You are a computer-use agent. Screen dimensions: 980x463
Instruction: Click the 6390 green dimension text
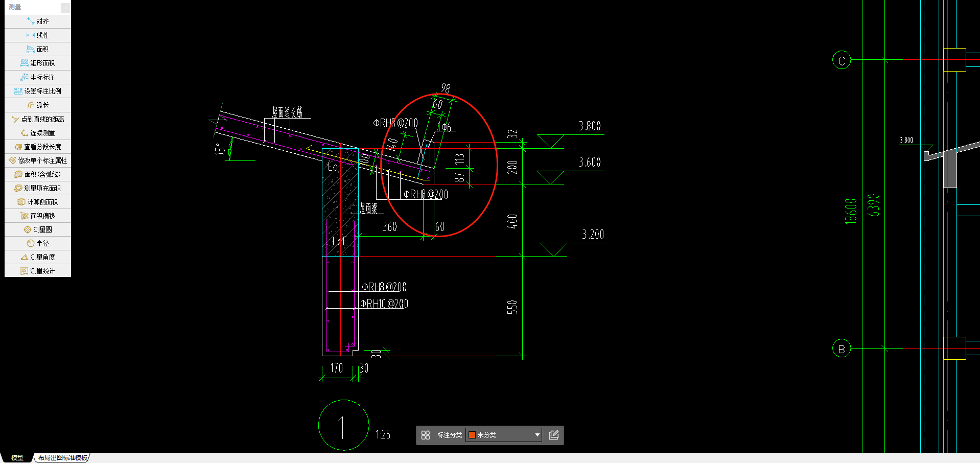click(874, 205)
